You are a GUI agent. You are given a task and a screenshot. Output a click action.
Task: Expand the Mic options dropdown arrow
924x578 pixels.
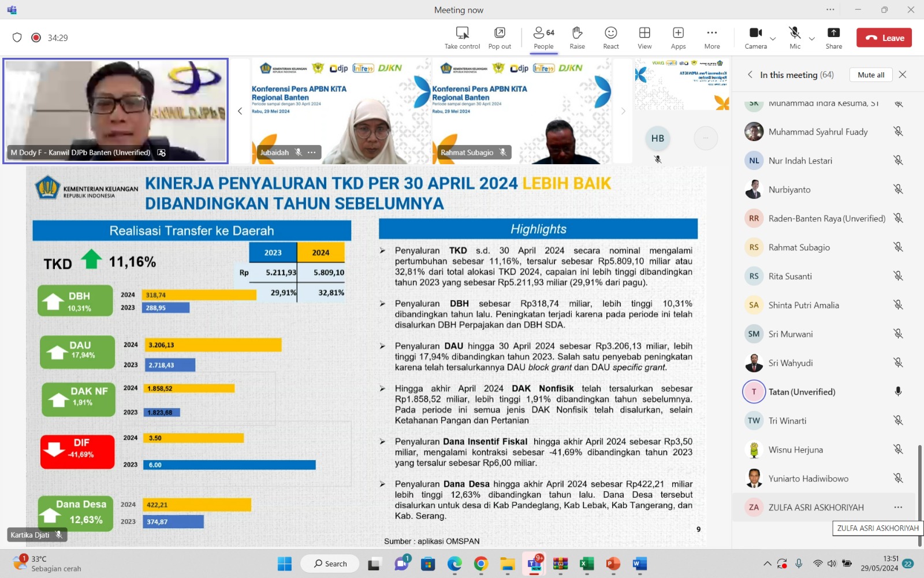812,39
